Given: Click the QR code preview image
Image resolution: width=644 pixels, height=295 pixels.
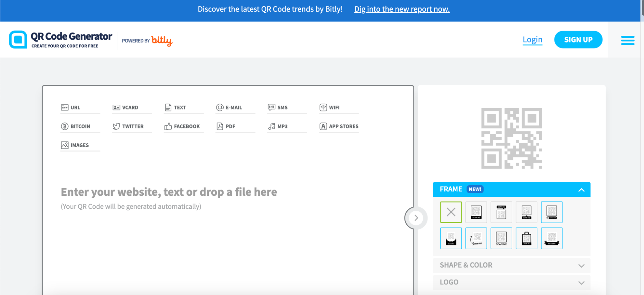Looking at the screenshot, I should coord(512,138).
